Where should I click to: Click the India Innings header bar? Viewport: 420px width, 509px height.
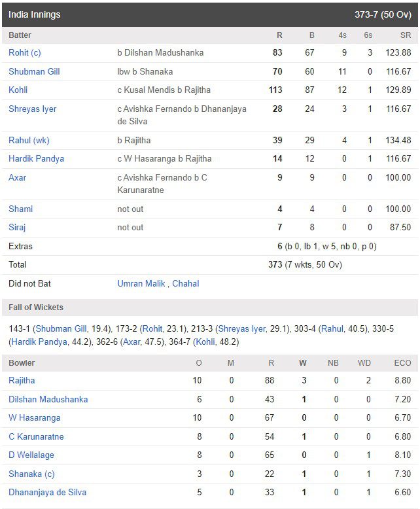coord(210,14)
